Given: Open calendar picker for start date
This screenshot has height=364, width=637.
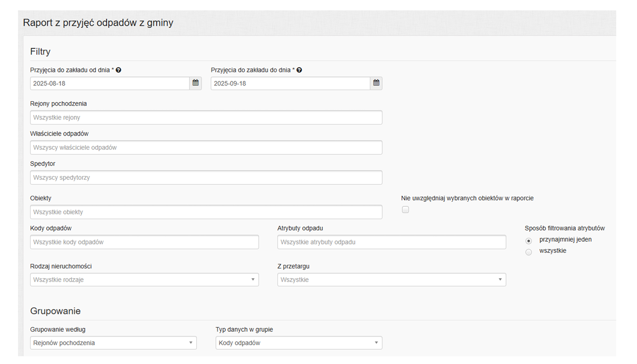Looking at the screenshot, I should tap(195, 83).
